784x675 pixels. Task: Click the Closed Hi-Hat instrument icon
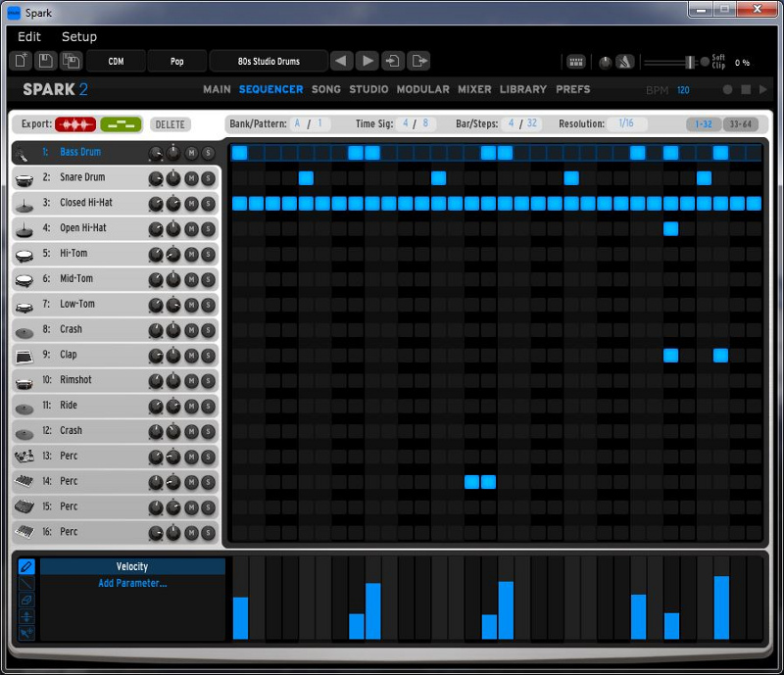pyautogui.click(x=24, y=205)
